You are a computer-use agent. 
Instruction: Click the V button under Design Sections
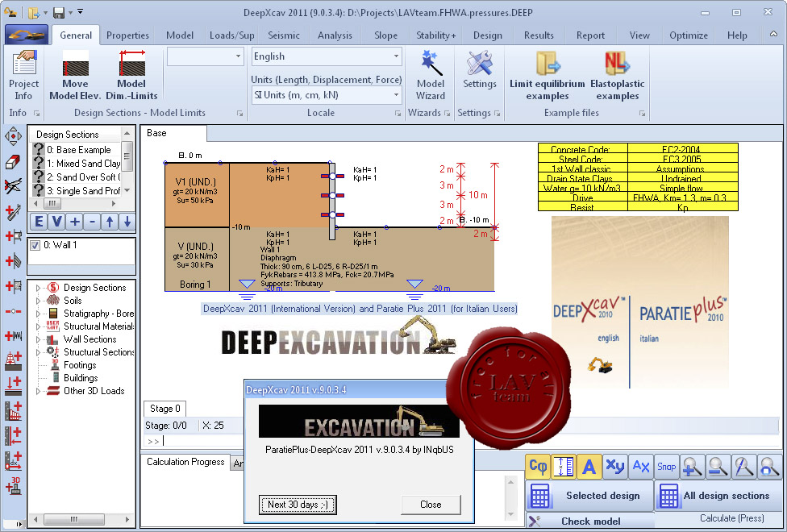point(57,222)
